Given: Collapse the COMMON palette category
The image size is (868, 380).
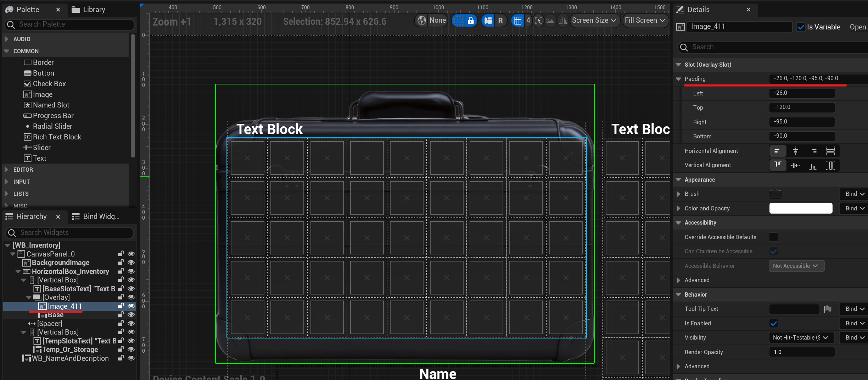Looking at the screenshot, I should point(6,51).
